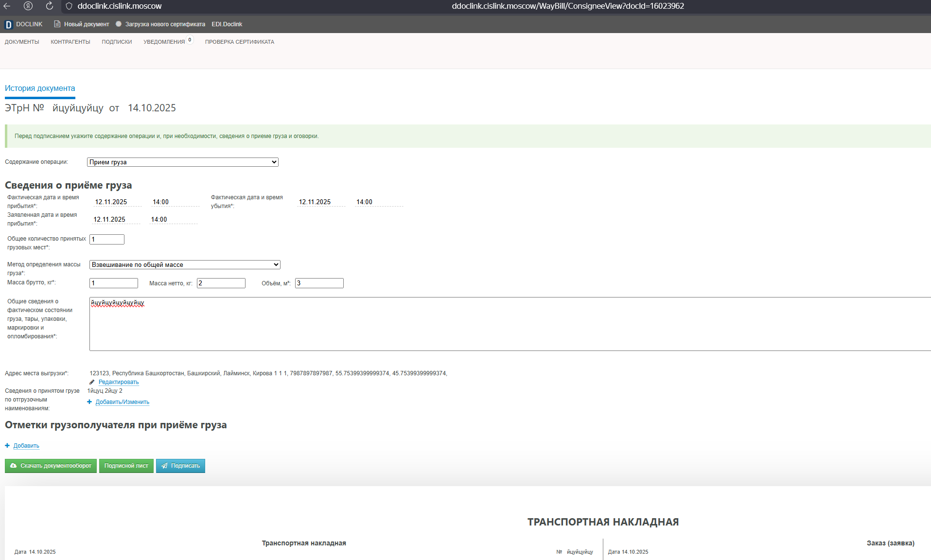931x560 pixels.
Task: Click Добавить/Изменить link
Action: [123, 402]
